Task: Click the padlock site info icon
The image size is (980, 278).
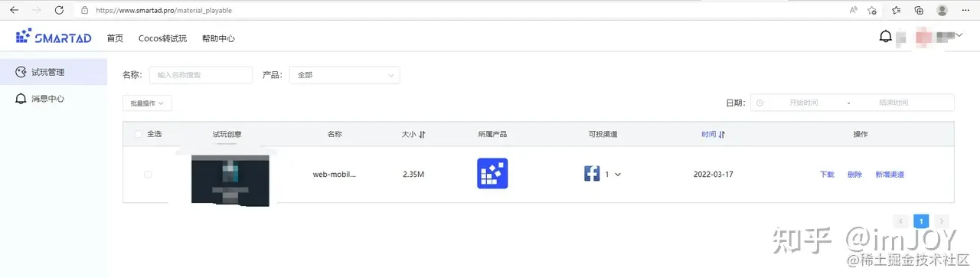Action: (84, 11)
